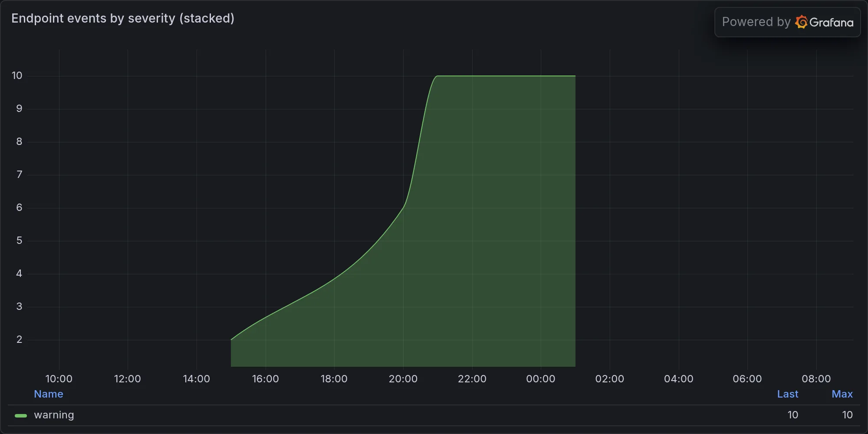Screen dimensions: 868x434
Task: Click the y-axis tick label 5
Action: pos(19,240)
